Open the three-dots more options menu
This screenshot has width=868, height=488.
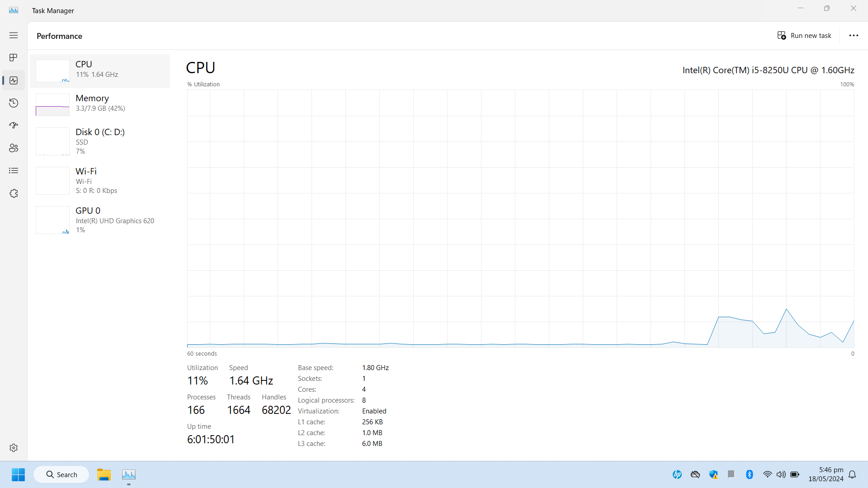(x=854, y=36)
